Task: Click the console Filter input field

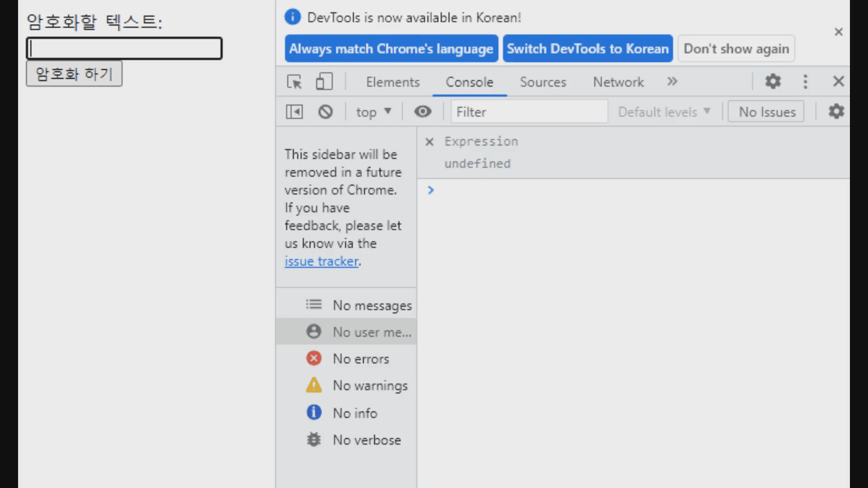Action: pyautogui.click(x=529, y=112)
